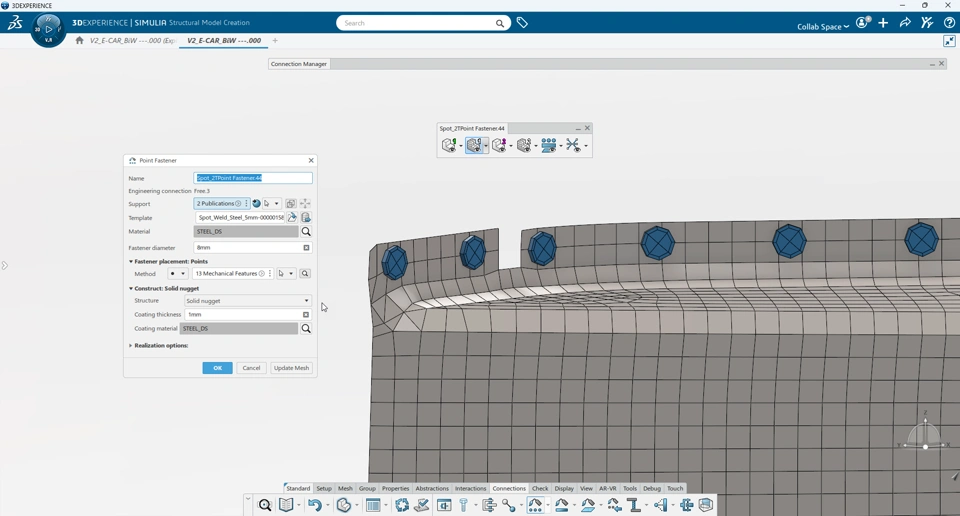Image resolution: width=960 pixels, height=516 pixels.
Task: Click the Undo arrow icon
Action: point(314,506)
